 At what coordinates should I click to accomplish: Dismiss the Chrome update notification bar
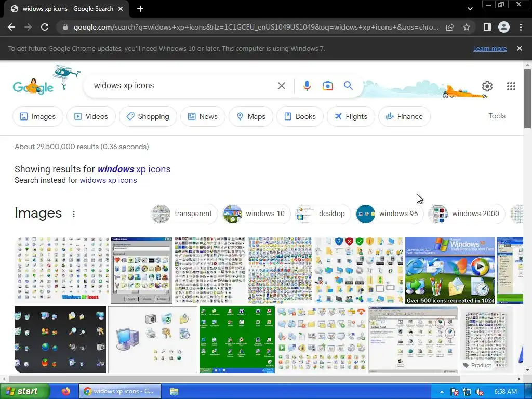tap(520, 48)
